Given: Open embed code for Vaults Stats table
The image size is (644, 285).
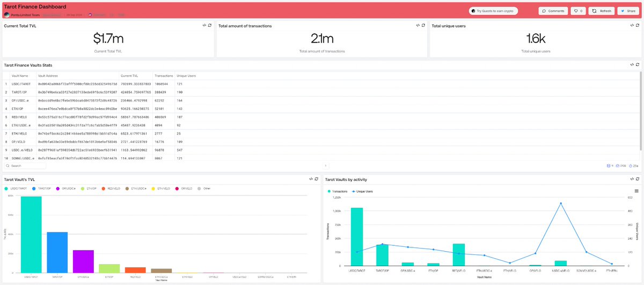Looking at the screenshot, I should coord(631,64).
